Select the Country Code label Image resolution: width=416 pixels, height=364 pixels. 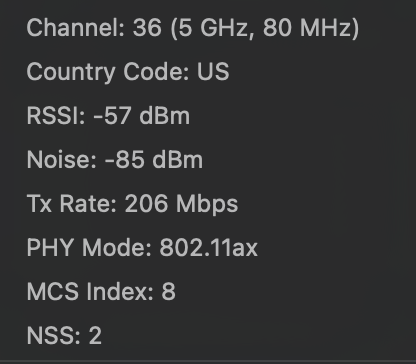108,72
